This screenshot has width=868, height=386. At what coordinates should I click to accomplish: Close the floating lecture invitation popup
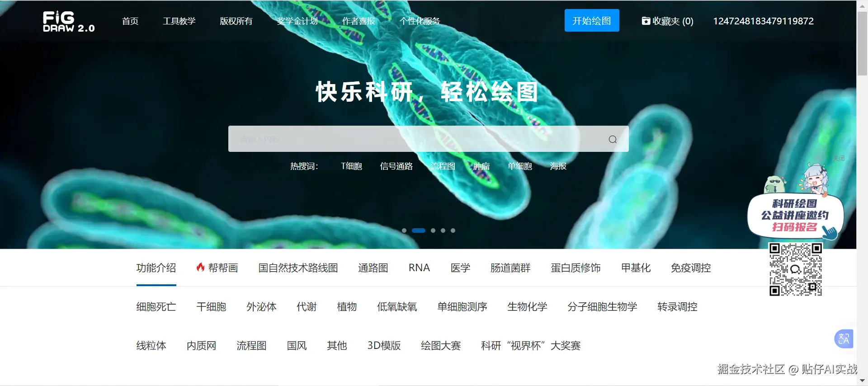click(x=839, y=158)
